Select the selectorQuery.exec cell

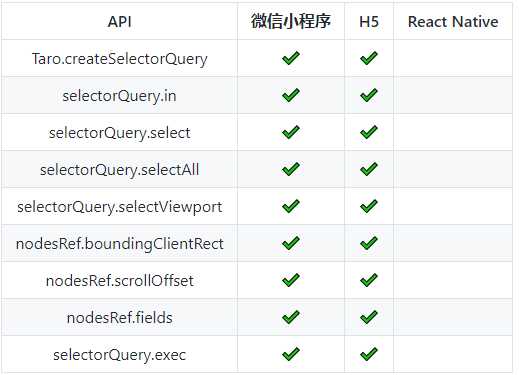119,355
